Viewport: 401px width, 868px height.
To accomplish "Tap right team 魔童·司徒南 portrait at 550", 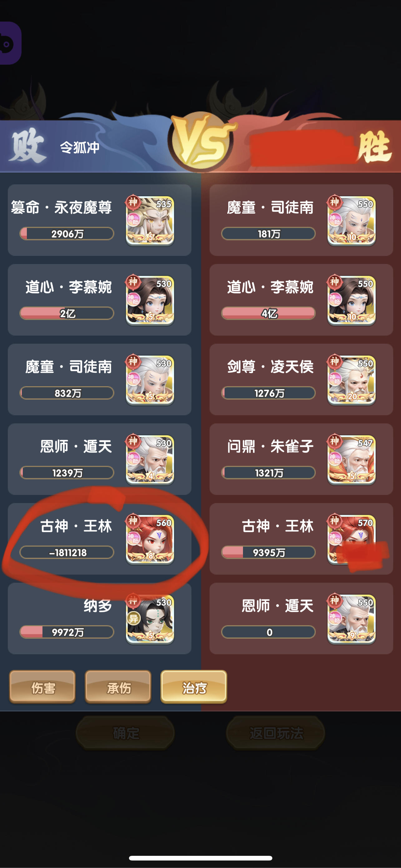I will click(351, 220).
